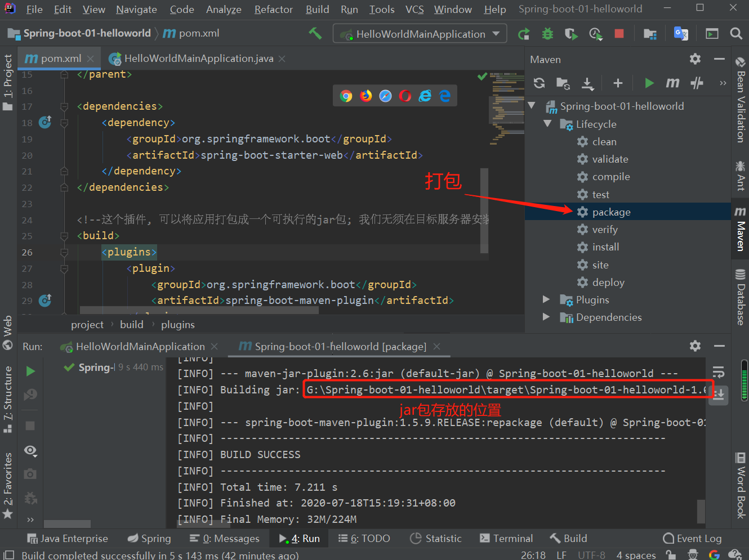Run Maven build green play icon

point(649,83)
